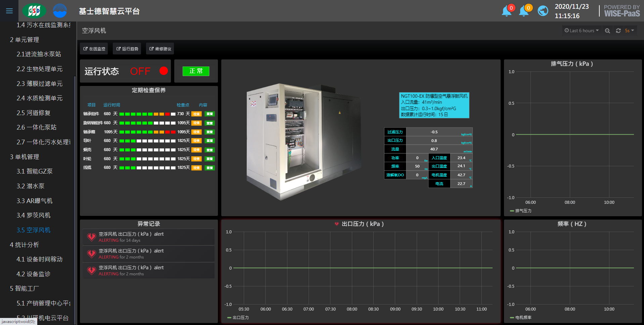Image resolution: width=644 pixels, height=325 pixels.
Task: Toggle the 电机频率 legend series
Action: (x=523, y=318)
